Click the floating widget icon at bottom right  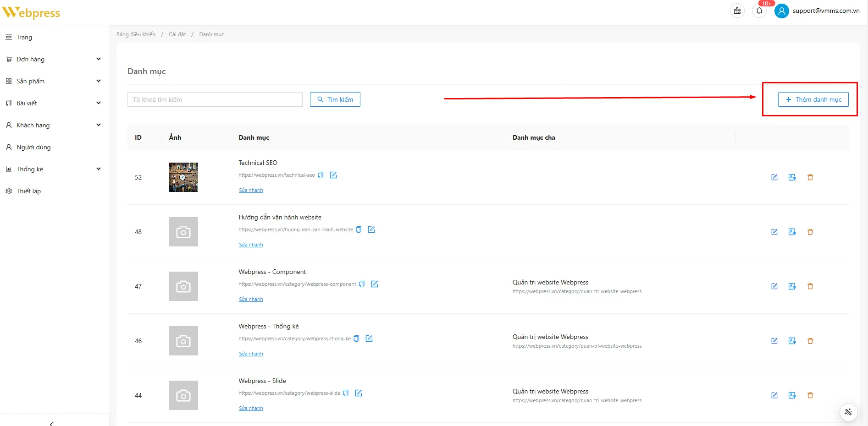[848, 412]
